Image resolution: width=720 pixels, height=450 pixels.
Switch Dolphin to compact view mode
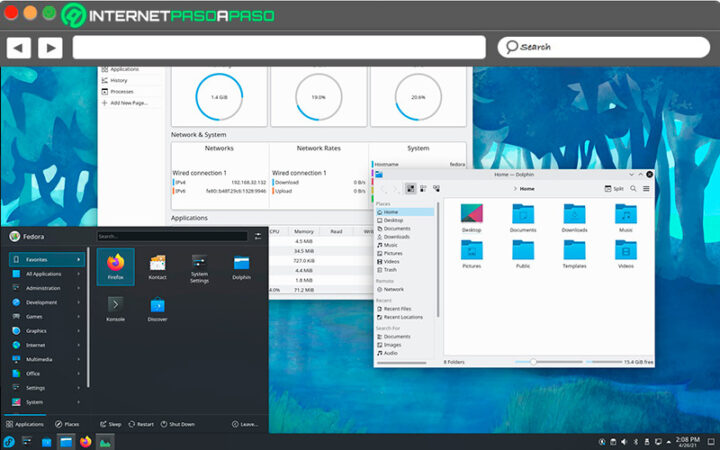(x=423, y=189)
